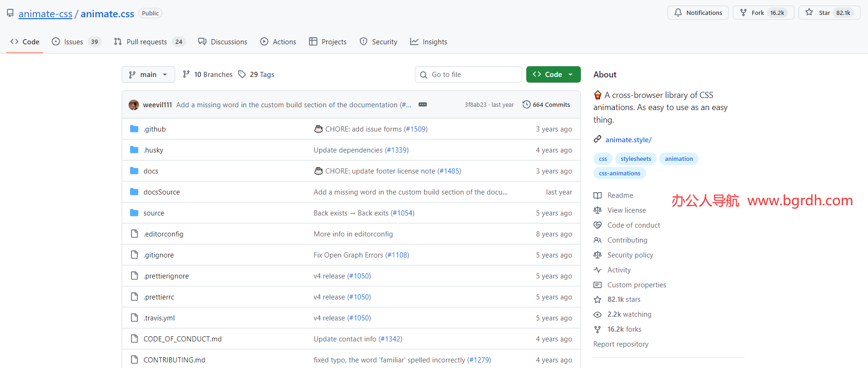Open the Projects tab
The height and width of the screenshot is (368, 868).
(328, 42)
